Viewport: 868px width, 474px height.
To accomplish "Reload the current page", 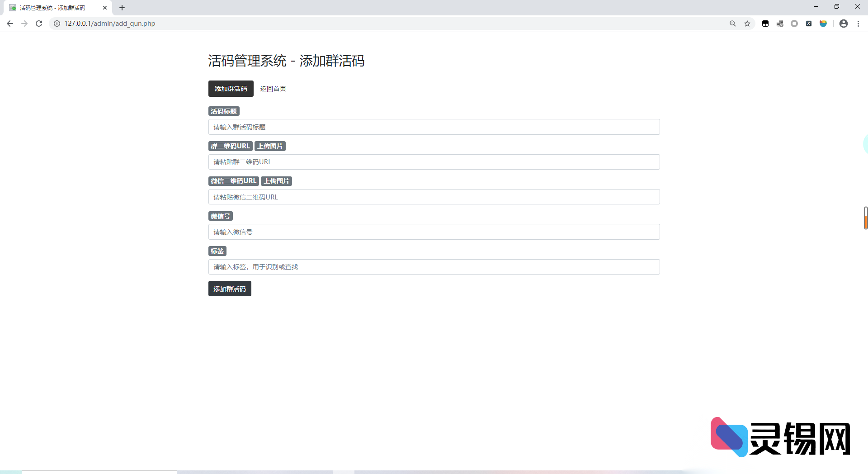I will tap(38, 23).
